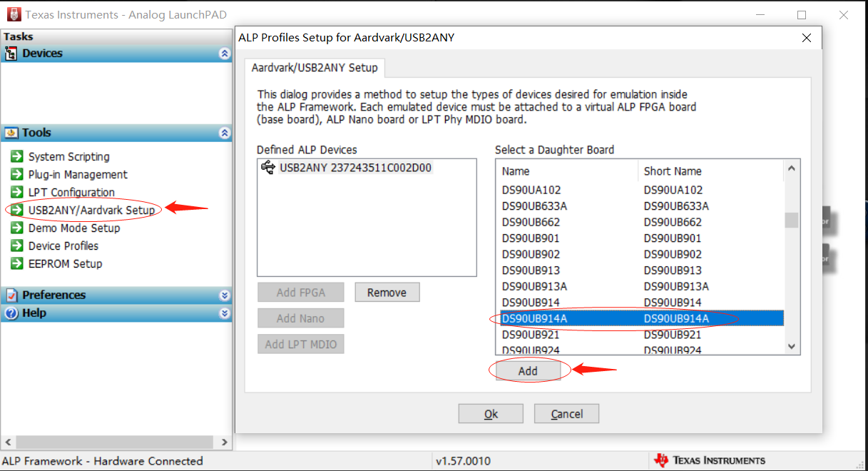Viewport: 868px width, 471px height.
Task: Expand the Preferences panel chevron
Action: click(225, 295)
